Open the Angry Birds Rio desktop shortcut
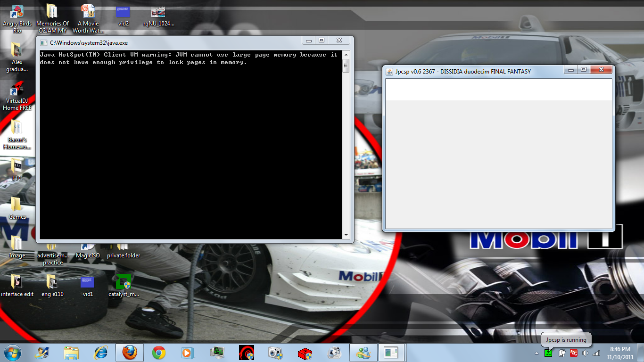Screen dimensions: 644x362 coord(17,18)
